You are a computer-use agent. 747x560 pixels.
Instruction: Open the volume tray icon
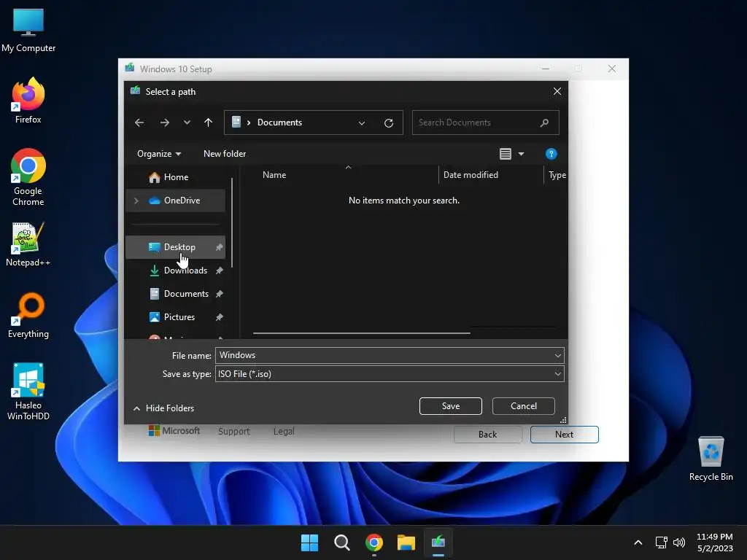(679, 542)
